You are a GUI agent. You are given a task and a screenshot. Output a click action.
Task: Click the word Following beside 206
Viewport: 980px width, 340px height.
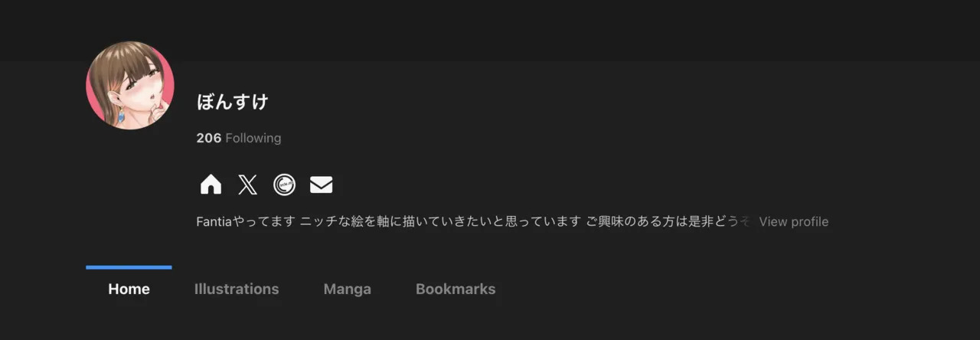click(x=253, y=138)
